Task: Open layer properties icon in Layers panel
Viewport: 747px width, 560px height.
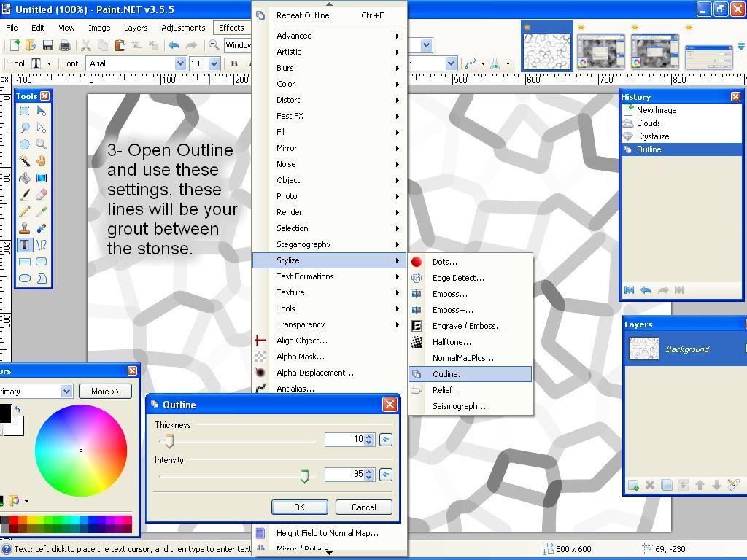Action: point(734,485)
